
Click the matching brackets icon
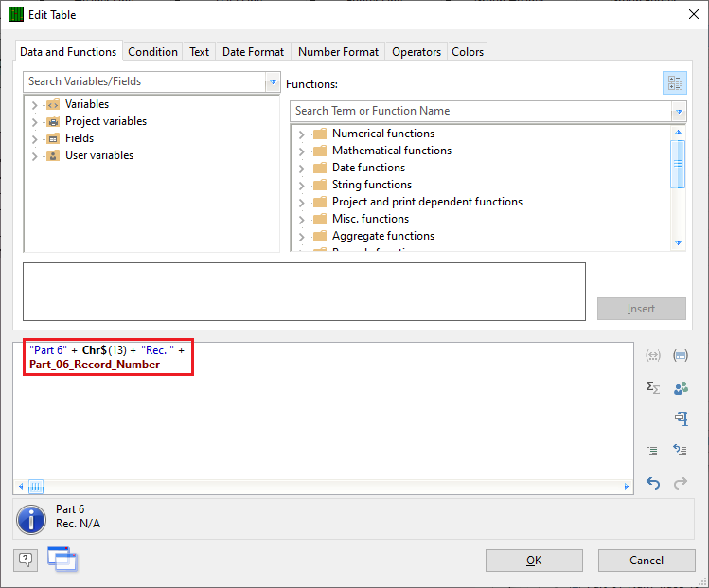(x=652, y=355)
